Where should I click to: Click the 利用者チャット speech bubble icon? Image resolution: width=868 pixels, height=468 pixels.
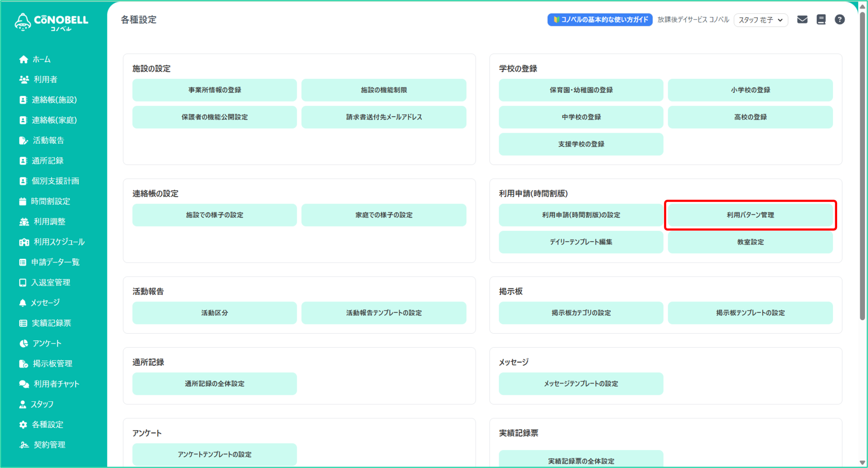coord(24,384)
